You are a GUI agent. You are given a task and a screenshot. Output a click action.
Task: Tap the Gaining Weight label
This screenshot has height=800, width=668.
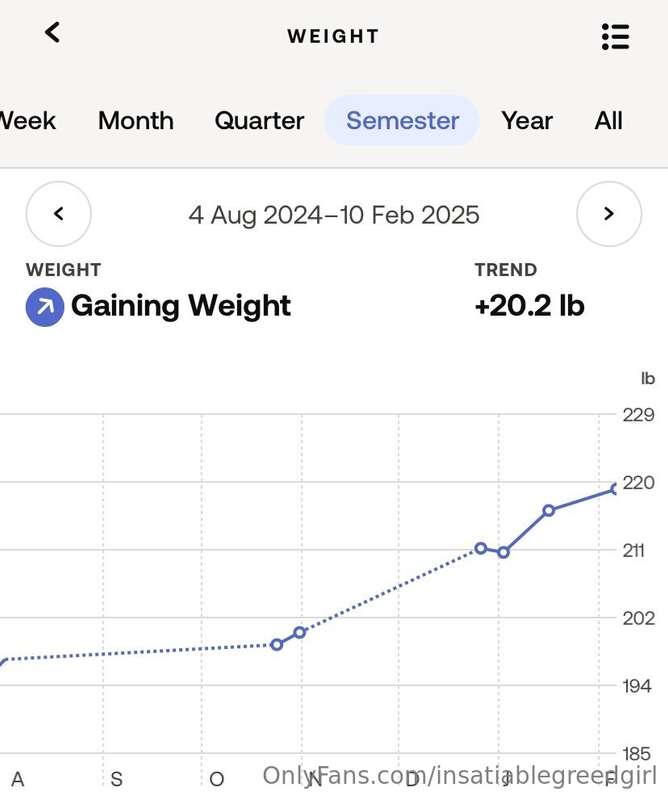coord(181,306)
